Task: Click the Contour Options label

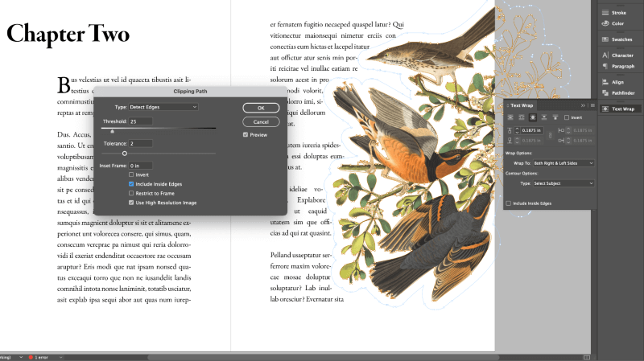Action: [x=521, y=173]
